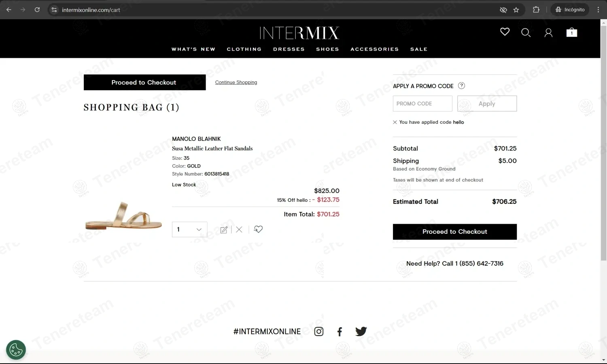Click Proceed to Checkout below Estimated Total
The image size is (607, 364).
[x=455, y=232]
